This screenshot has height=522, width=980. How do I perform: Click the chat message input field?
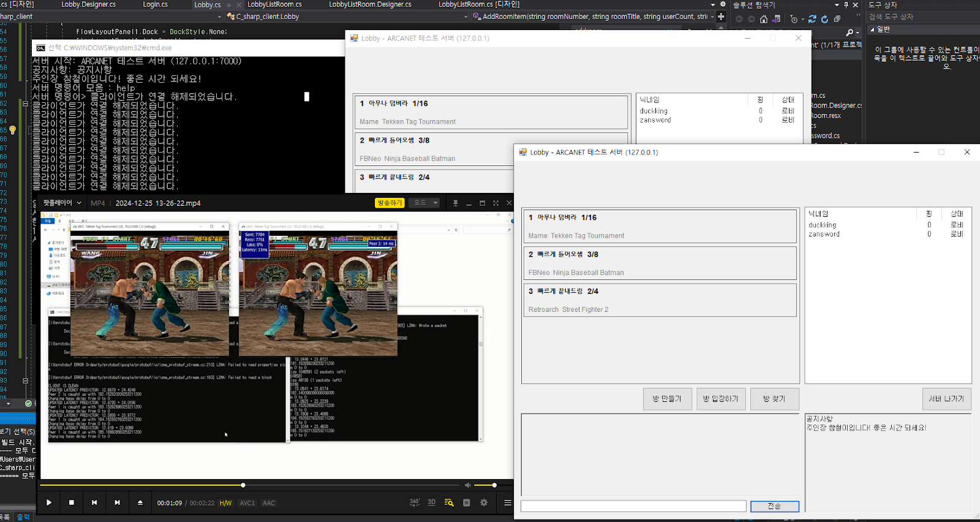tap(633, 506)
